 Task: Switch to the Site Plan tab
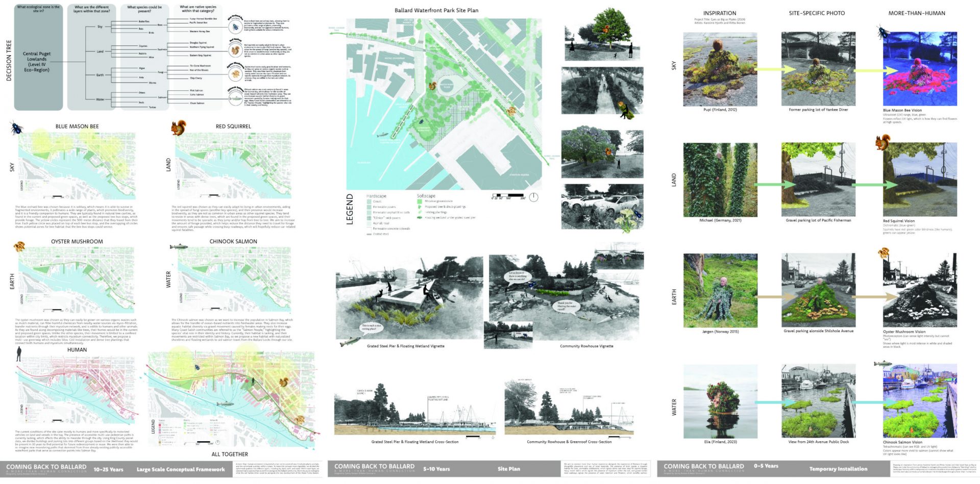click(x=508, y=469)
